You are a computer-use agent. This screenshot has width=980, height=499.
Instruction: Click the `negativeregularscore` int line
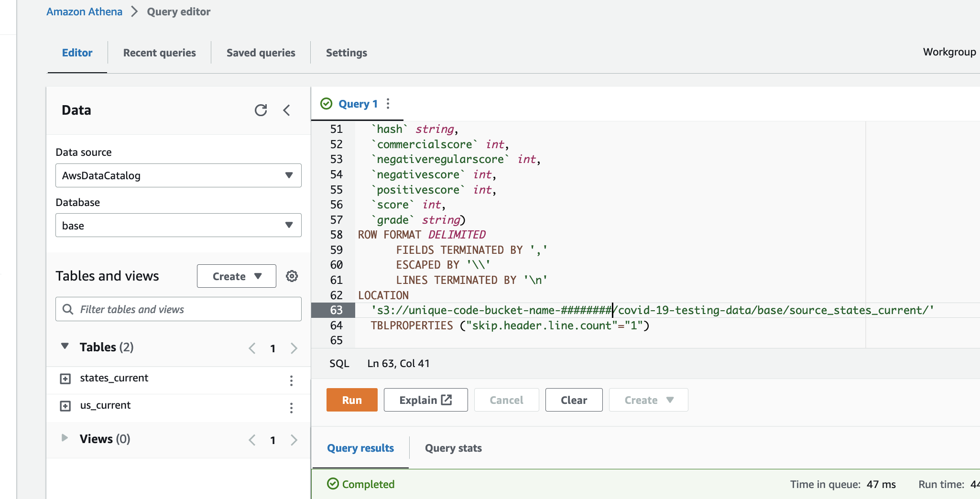[x=456, y=159]
